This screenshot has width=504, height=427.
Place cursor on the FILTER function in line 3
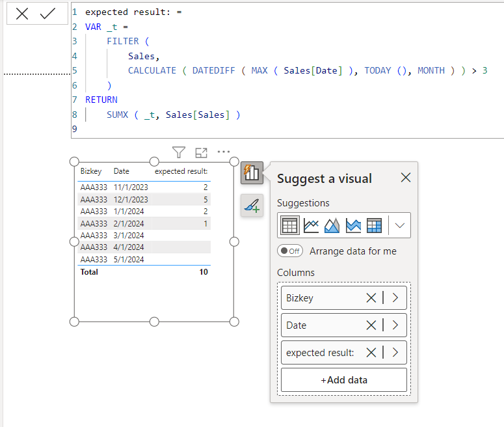pos(122,41)
